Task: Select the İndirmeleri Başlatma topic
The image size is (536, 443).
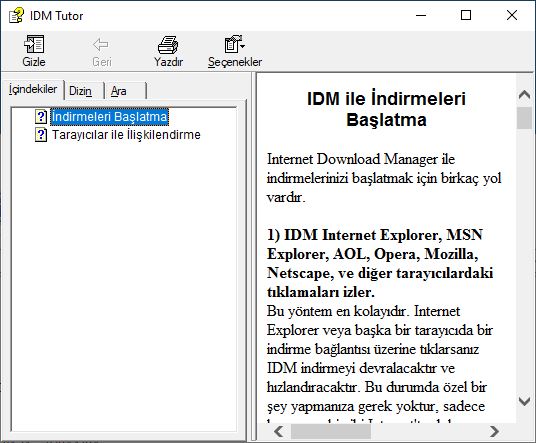Action: (109, 117)
